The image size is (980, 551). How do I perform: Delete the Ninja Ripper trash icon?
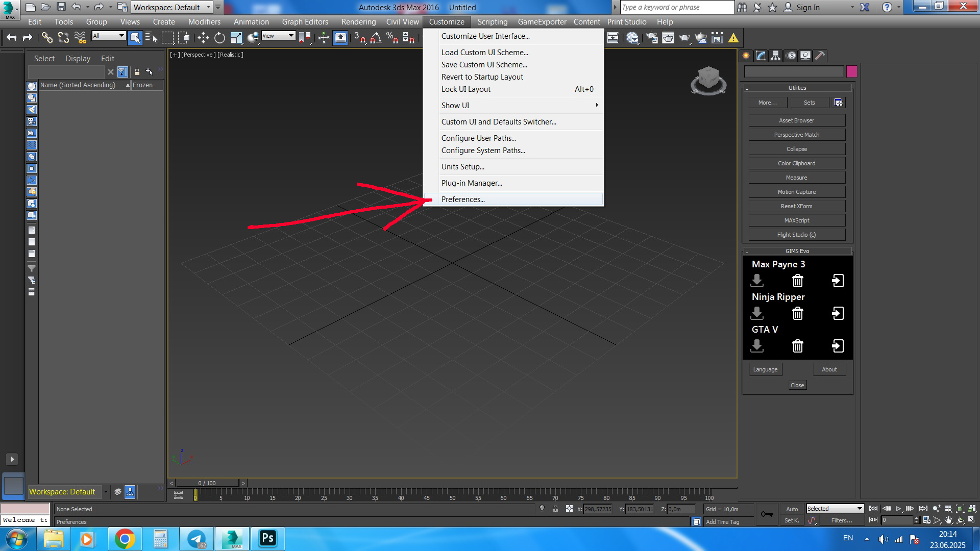pyautogui.click(x=797, y=313)
